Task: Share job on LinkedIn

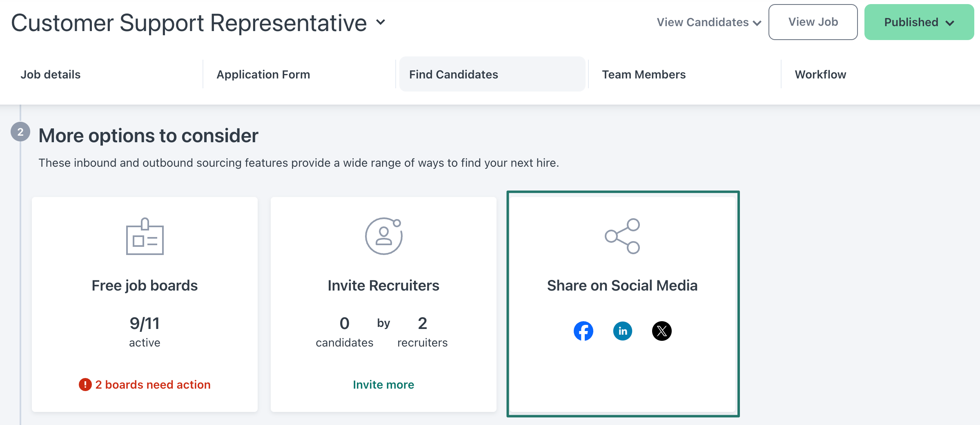Action: pos(622,331)
